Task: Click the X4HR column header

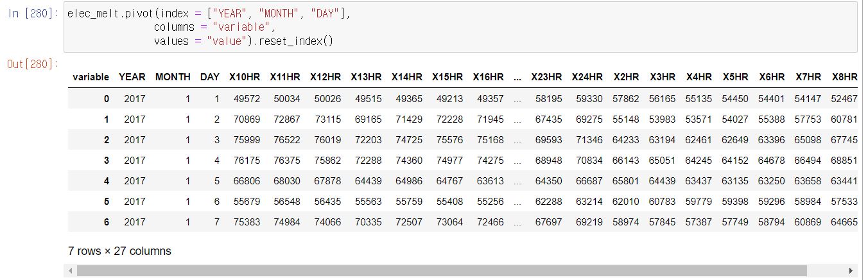Action: 699,77
